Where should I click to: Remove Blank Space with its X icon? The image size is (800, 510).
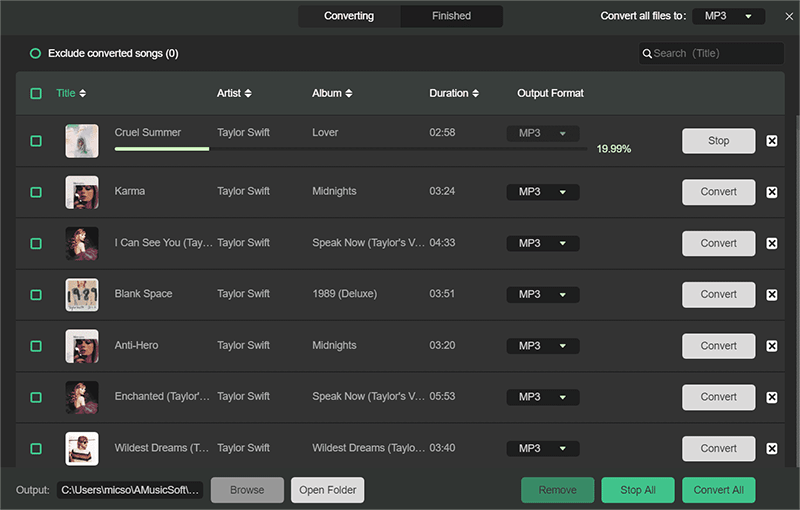point(771,294)
